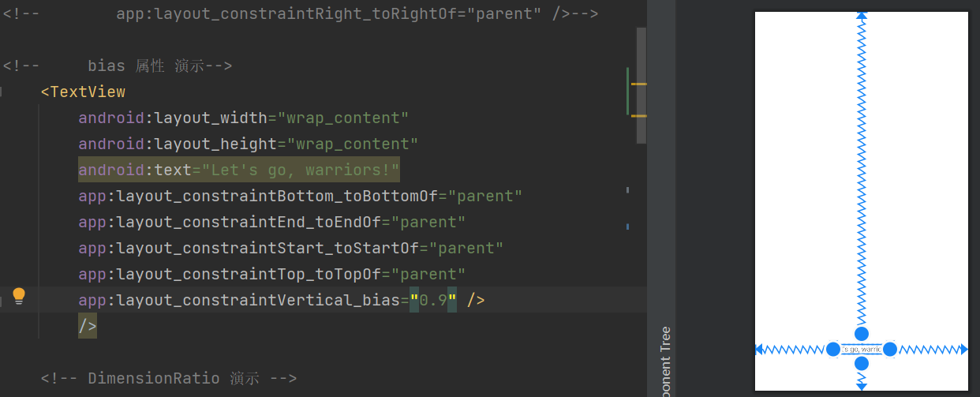Click the arrowhead anchor at the preview's top edge
Image resolution: width=980 pixels, height=397 pixels.
point(862,15)
